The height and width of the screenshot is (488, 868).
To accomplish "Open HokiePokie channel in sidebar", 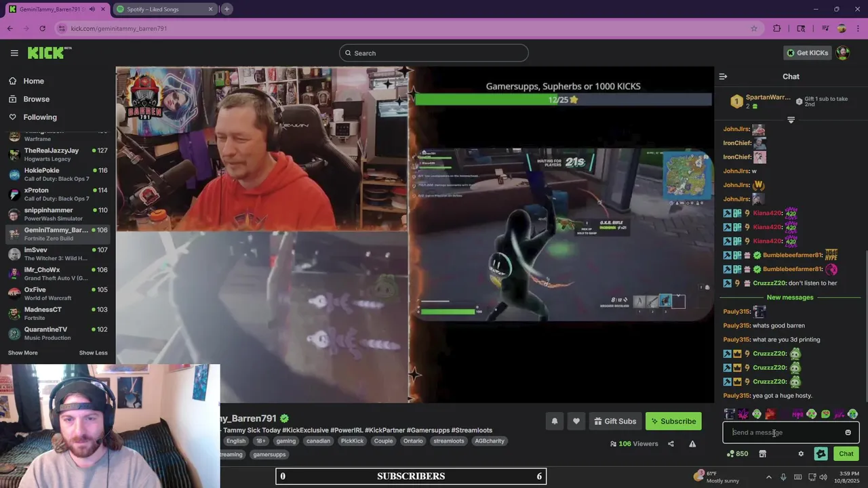I will (x=58, y=174).
